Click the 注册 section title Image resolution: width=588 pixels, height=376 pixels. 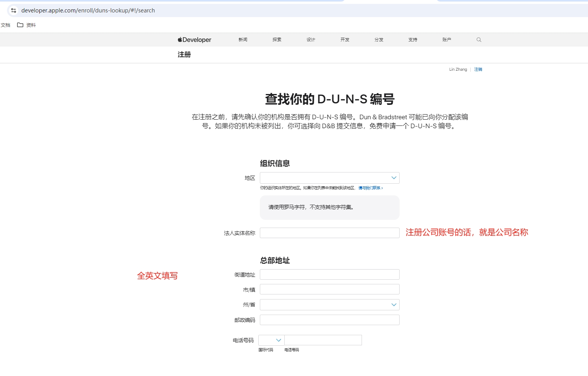pyautogui.click(x=184, y=55)
